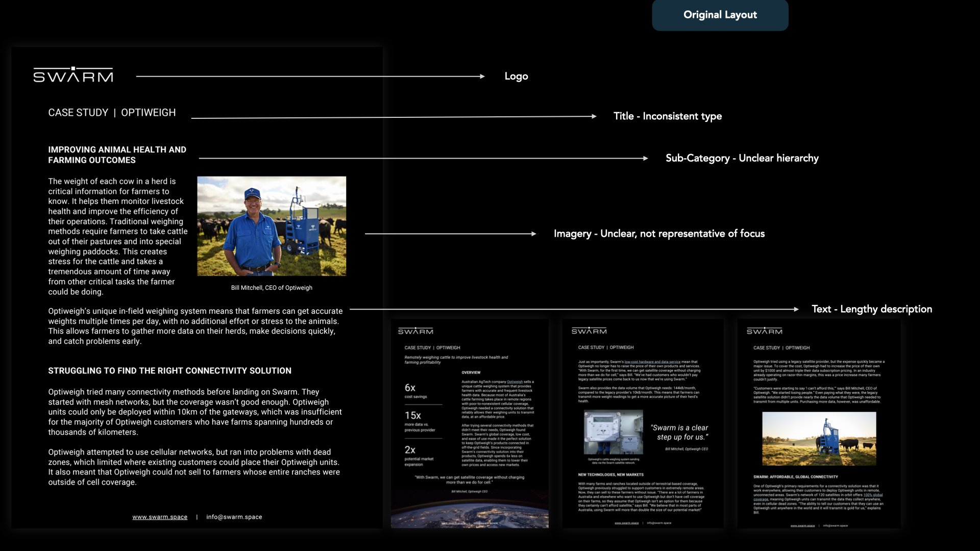Click info@swarm.space email on main page
Image resolution: width=980 pixels, height=551 pixels.
234,517
